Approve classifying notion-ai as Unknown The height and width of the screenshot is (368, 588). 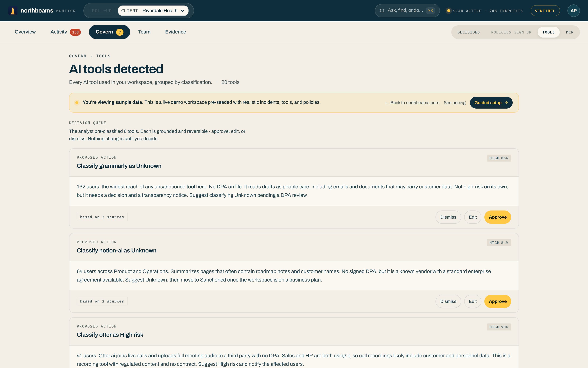click(x=498, y=301)
